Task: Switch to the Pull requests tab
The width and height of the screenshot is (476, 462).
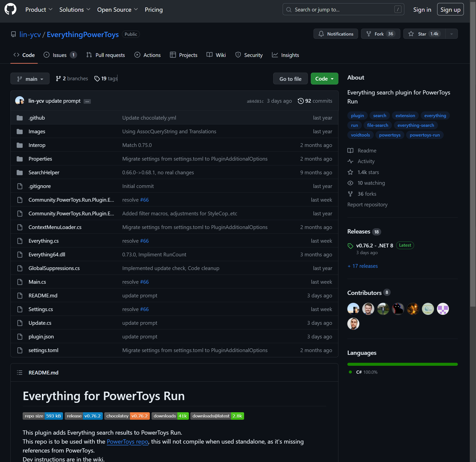Action: [x=106, y=55]
